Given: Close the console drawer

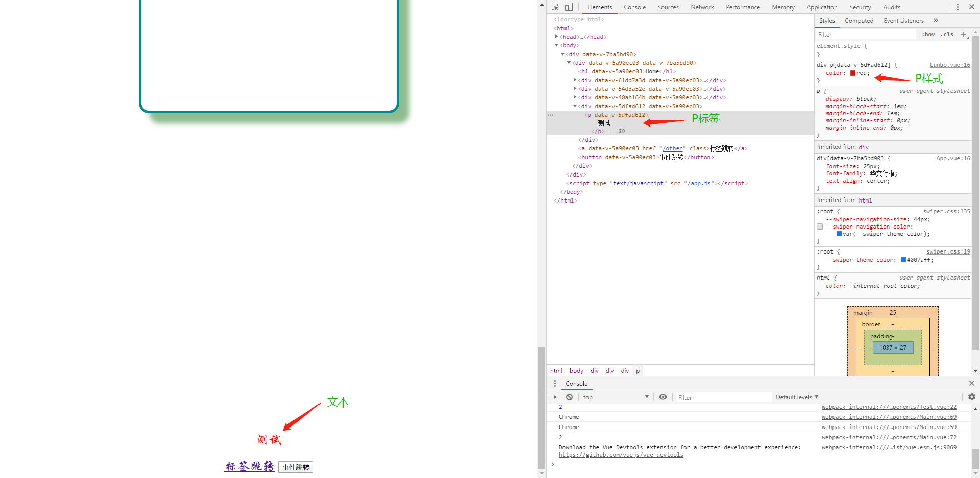Looking at the screenshot, I should click(x=972, y=383).
